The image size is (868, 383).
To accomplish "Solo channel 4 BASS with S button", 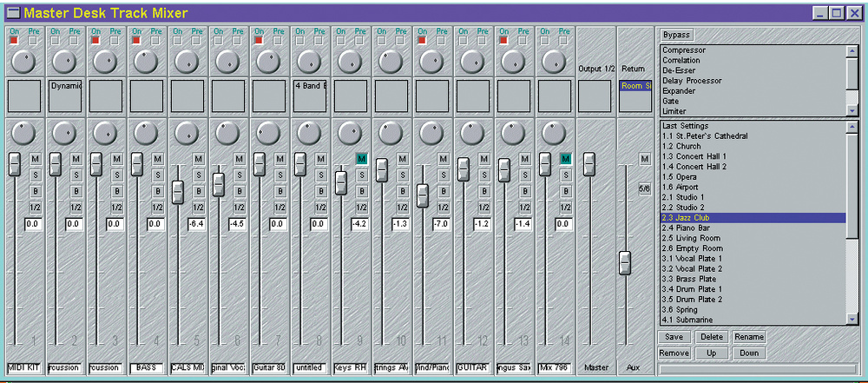I will (x=158, y=175).
